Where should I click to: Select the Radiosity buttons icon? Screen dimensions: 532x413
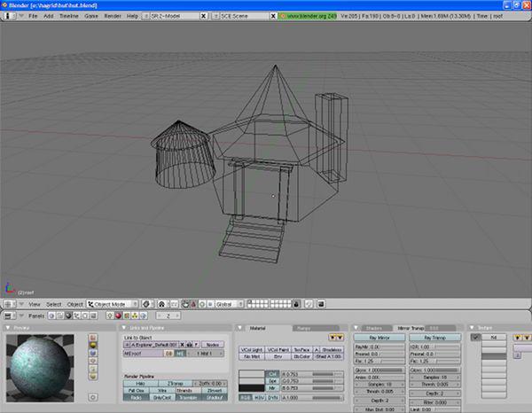pos(135,316)
